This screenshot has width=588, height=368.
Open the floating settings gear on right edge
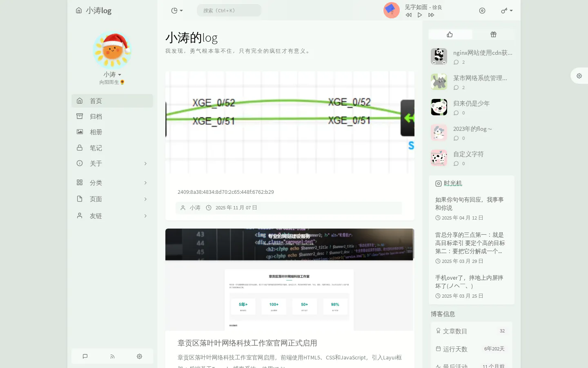click(x=579, y=76)
